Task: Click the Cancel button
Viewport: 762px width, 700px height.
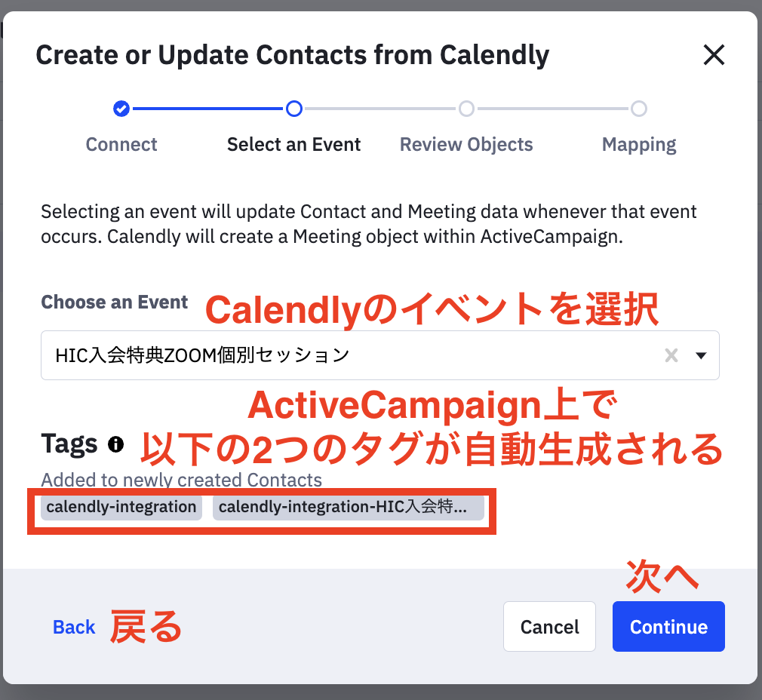Action: point(550,627)
